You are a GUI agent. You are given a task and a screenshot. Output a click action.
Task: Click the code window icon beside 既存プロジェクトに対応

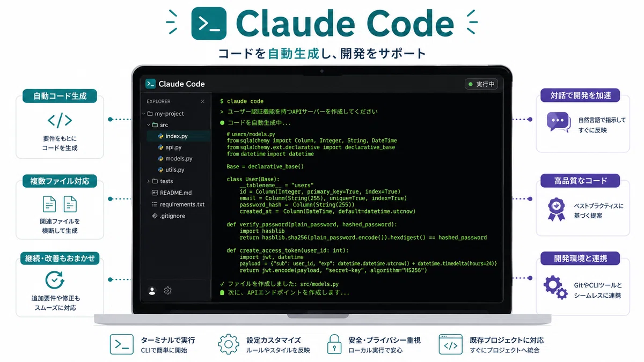[450, 344]
